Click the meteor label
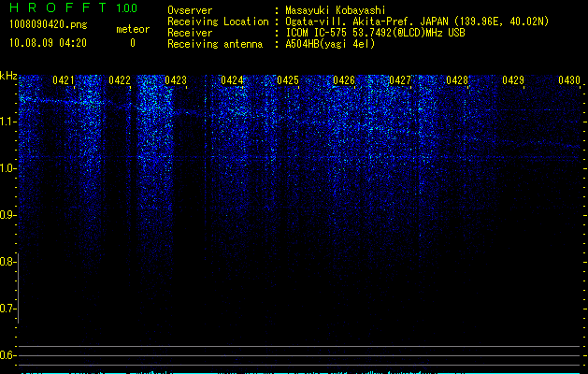Screen dimensions: 588x374 (x=133, y=29)
